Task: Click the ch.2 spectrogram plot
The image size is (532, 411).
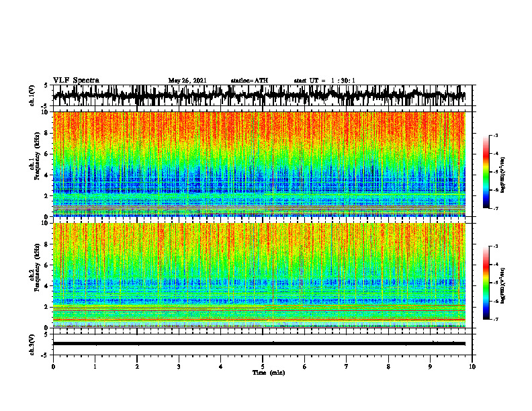Action: coord(259,275)
